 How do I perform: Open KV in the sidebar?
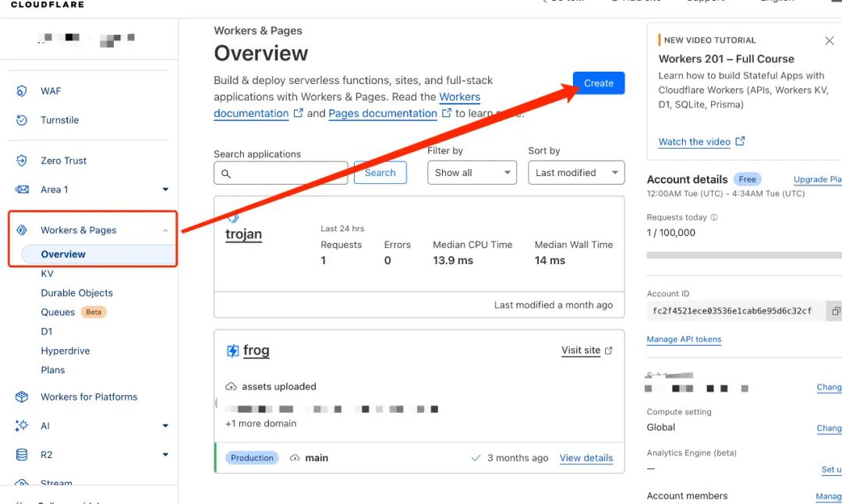[x=48, y=273]
